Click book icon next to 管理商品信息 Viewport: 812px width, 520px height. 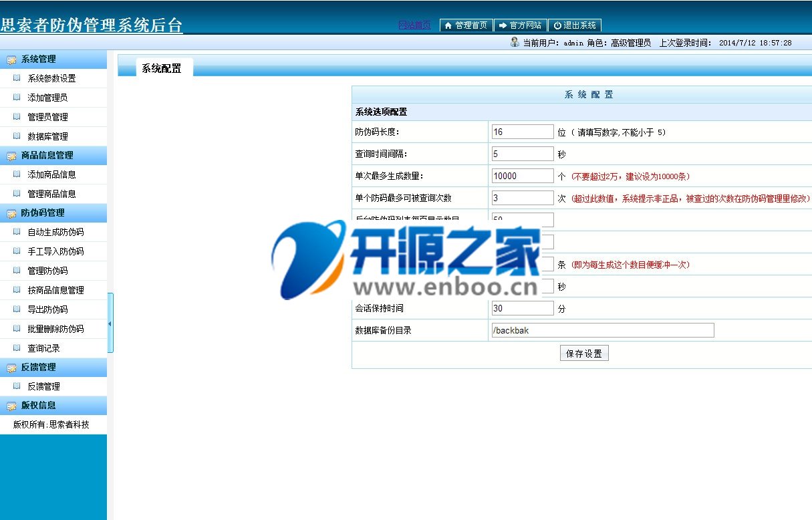point(17,193)
